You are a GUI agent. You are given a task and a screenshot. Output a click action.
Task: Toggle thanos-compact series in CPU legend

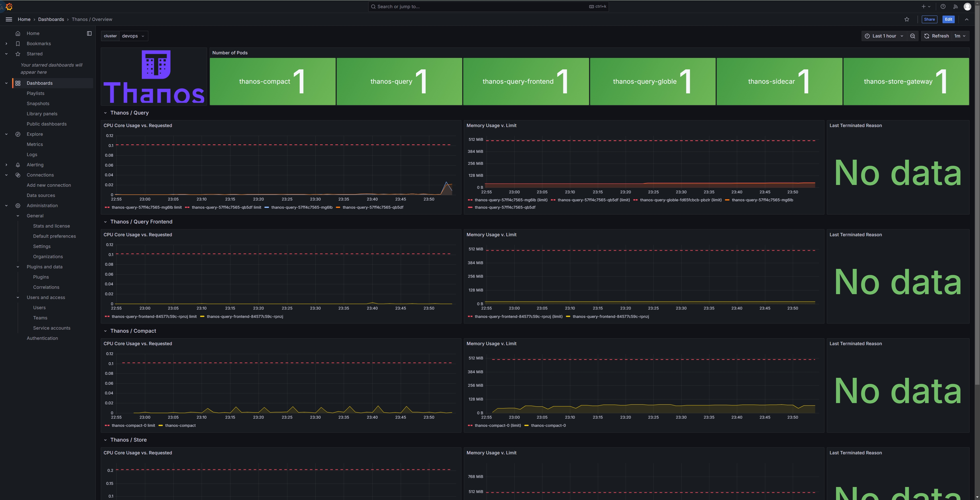click(180, 426)
